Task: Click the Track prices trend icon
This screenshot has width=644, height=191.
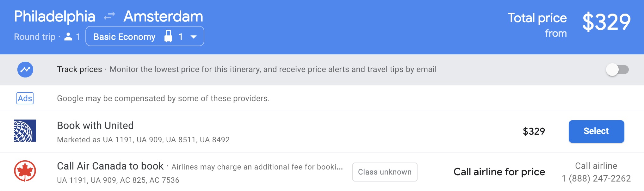Action: click(25, 70)
